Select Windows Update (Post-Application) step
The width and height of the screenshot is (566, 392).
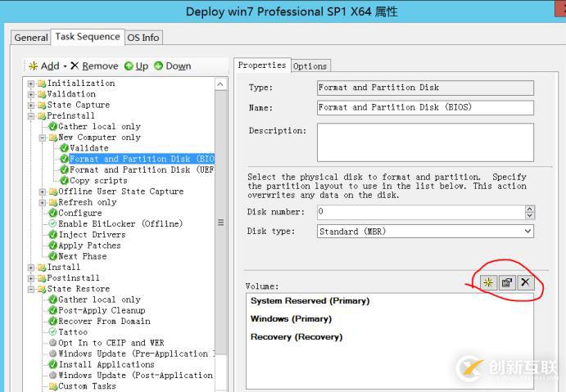136,376
